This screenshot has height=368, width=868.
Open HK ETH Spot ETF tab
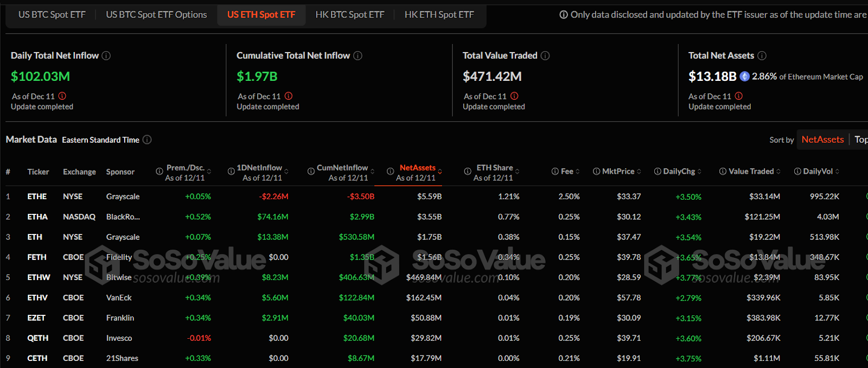click(x=439, y=15)
